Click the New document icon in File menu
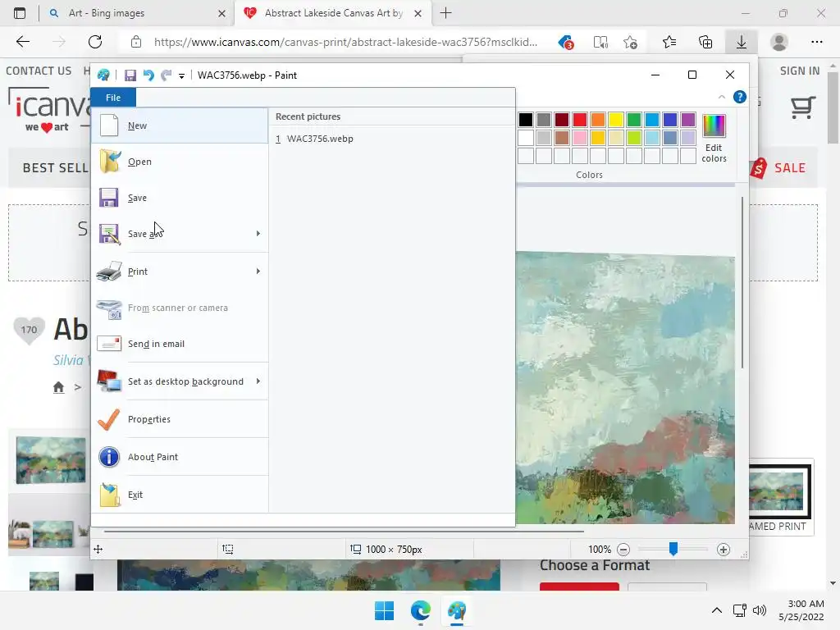The height and width of the screenshot is (630, 840). click(109, 126)
